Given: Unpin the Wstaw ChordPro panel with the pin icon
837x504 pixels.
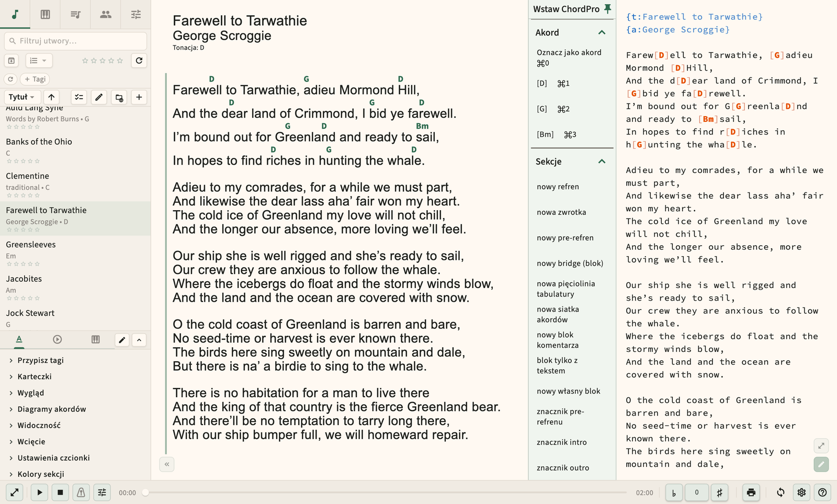Looking at the screenshot, I should coord(607,9).
